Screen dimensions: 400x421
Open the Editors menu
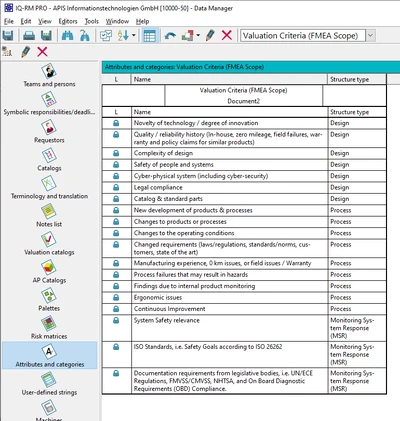(68, 21)
